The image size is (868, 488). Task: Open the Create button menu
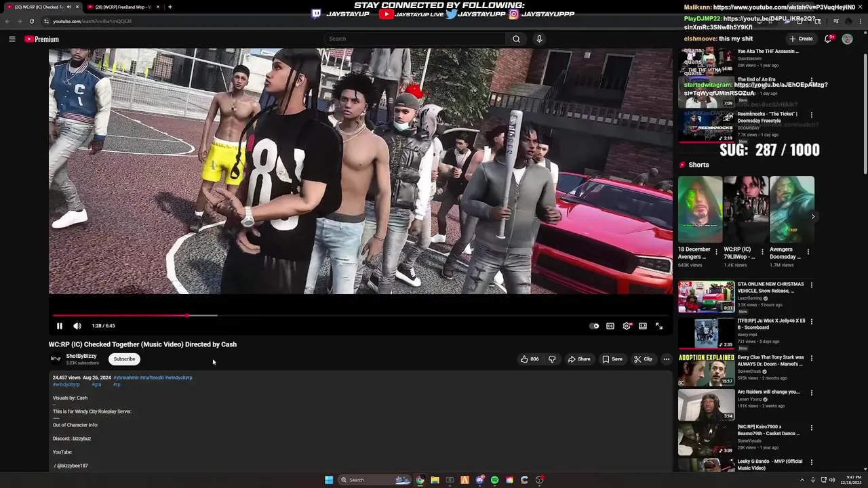point(801,39)
